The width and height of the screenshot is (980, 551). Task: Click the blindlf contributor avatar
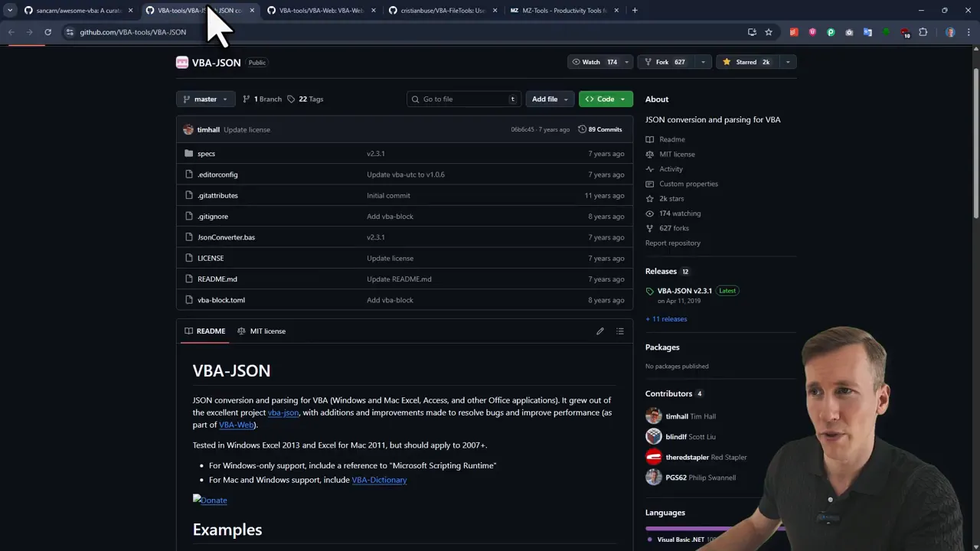(654, 436)
